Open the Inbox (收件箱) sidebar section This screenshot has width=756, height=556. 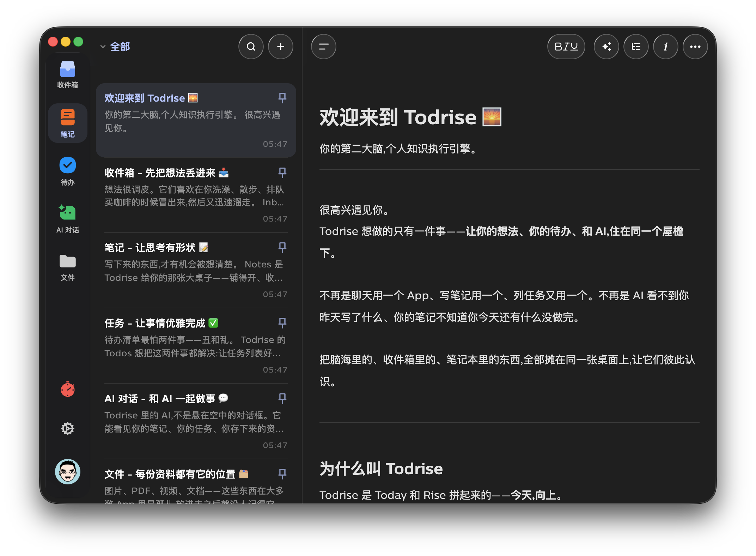click(67, 75)
